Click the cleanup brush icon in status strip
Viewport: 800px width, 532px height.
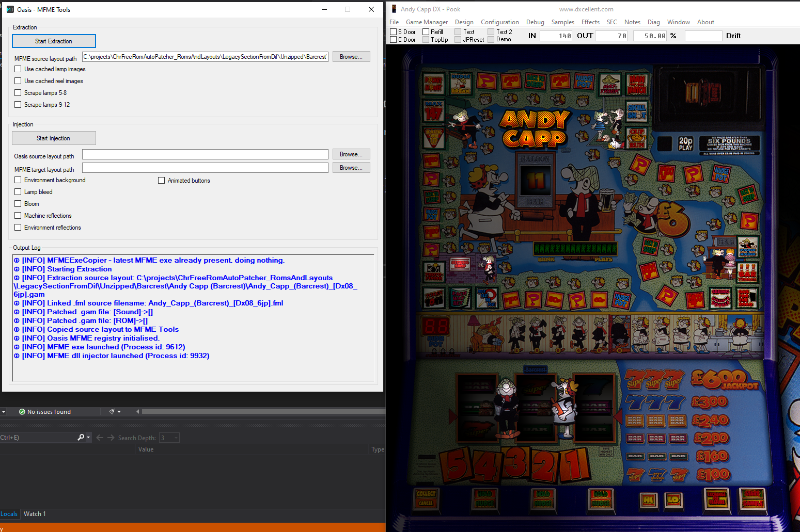click(x=112, y=412)
